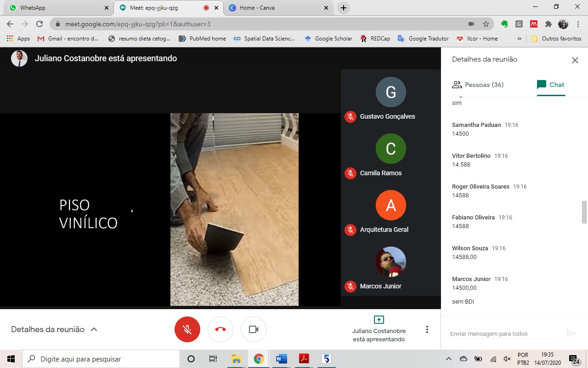Open the Chrome profile avatar
Screen dimensions: 588x368
[563, 24]
